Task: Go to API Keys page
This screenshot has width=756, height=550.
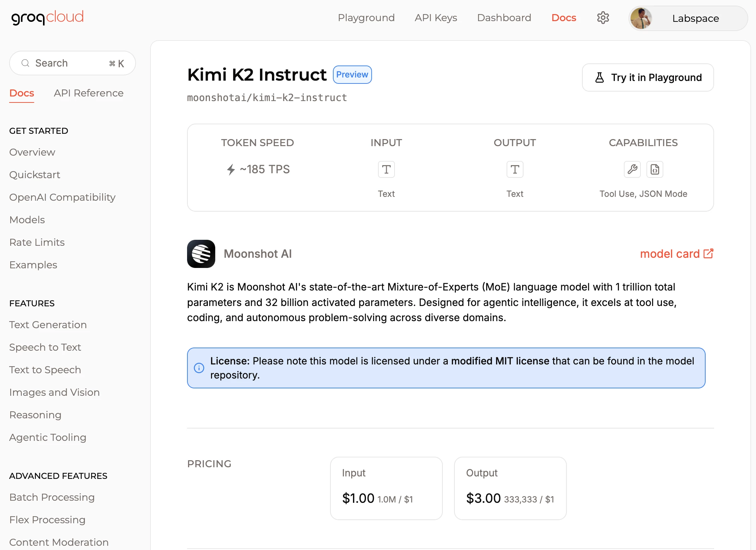Action: click(436, 18)
